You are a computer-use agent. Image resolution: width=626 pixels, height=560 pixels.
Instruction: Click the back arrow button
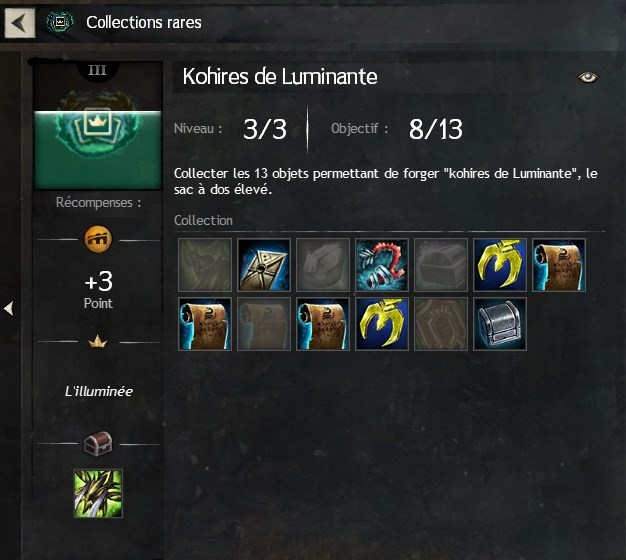20,23
